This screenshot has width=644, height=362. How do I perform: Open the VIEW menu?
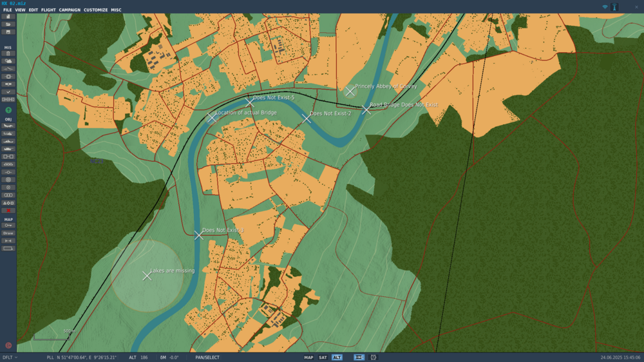(20, 10)
